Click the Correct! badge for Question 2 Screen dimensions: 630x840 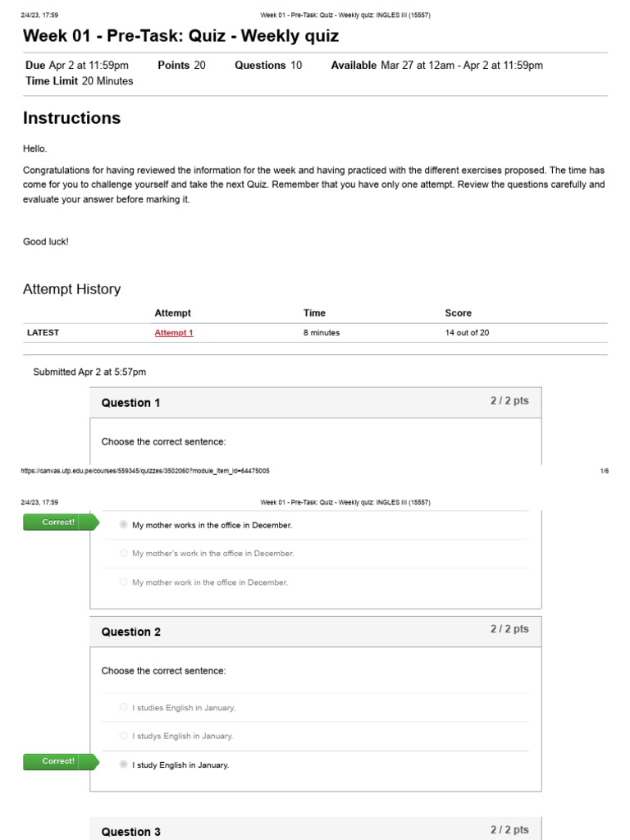click(61, 761)
